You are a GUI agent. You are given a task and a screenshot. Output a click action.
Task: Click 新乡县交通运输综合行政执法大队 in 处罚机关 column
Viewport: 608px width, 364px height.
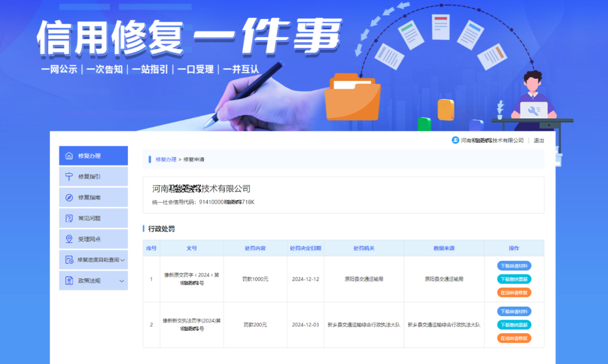coord(364,325)
